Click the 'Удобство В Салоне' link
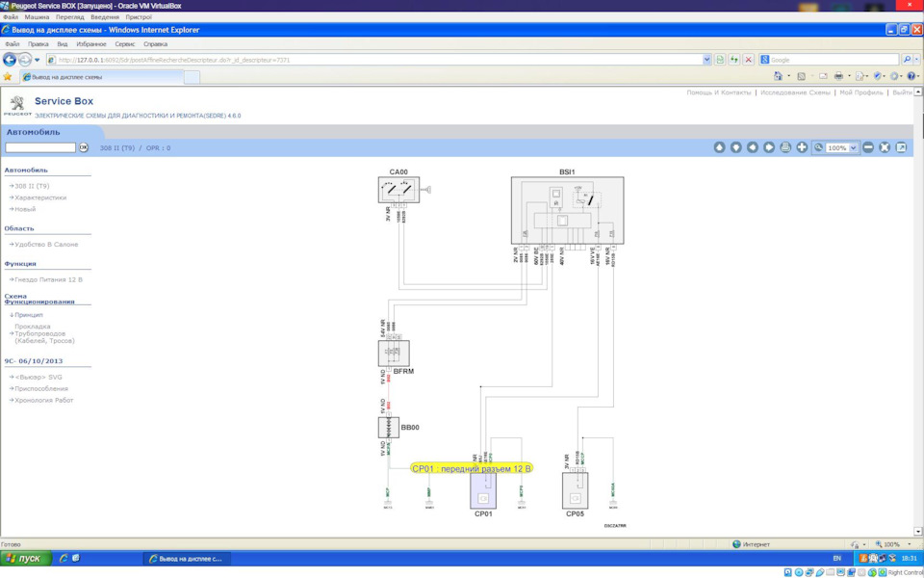This screenshot has height=578, width=924. click(x=46, y=244)
